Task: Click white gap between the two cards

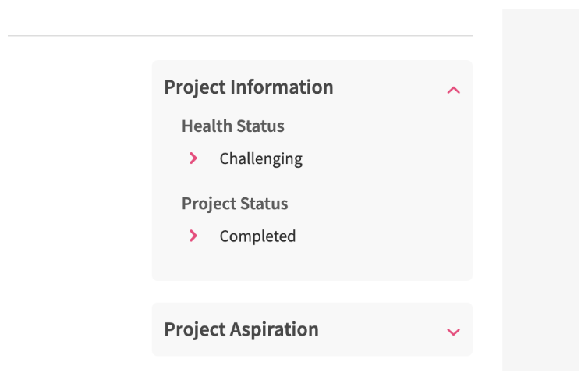Action: click(312, 292)
